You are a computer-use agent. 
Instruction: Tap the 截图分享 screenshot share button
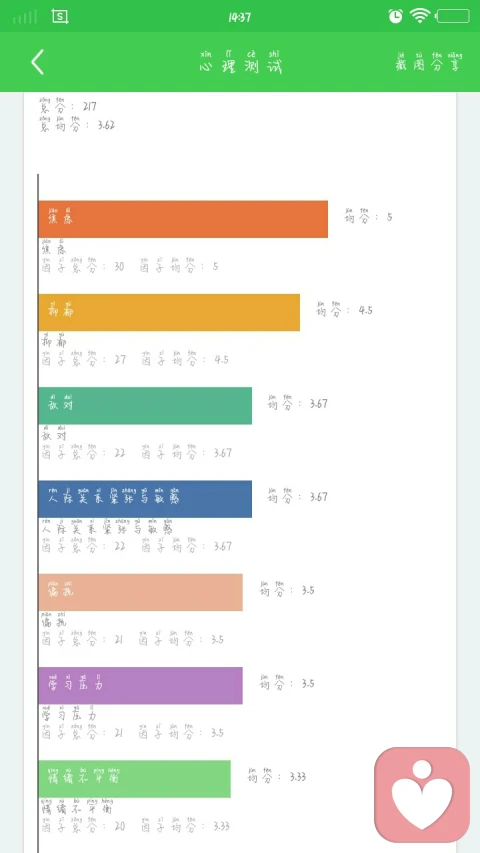pyautogui.click(x=429, y=61)
